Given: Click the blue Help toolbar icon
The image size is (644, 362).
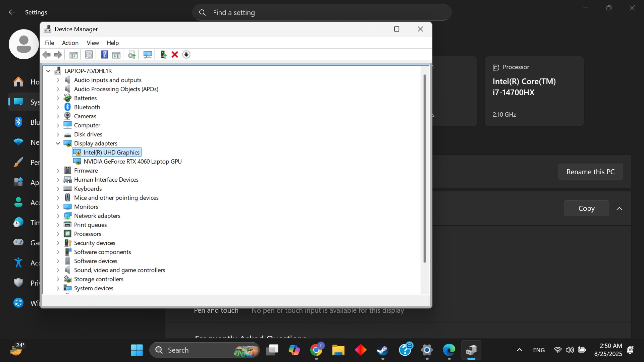Looking at the screenshot, I should 104,55.
